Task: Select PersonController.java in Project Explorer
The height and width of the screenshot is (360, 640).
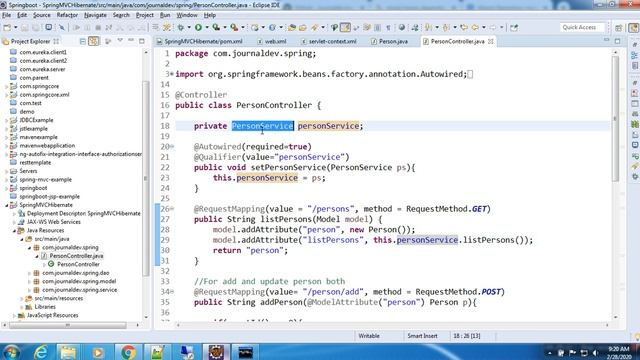Action: pos(76,256)
